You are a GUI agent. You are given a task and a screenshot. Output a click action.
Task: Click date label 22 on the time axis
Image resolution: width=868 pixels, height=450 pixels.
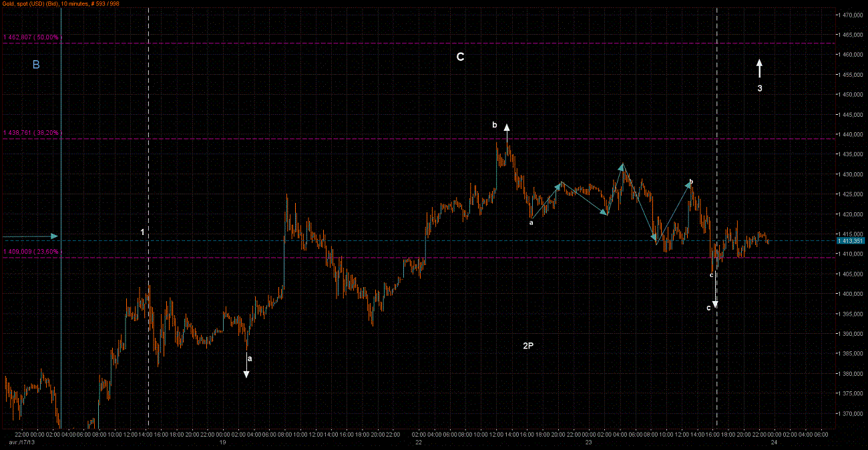coord(419,442)
